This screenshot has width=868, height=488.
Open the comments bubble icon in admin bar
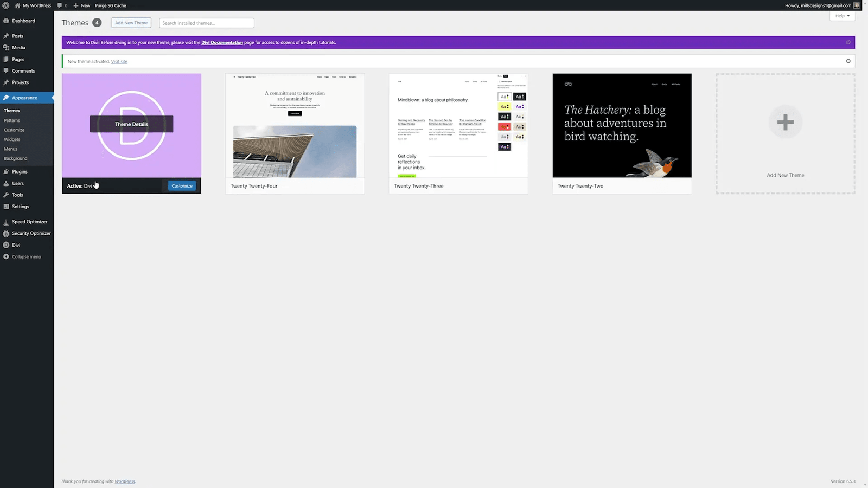(x=60, y=5)
